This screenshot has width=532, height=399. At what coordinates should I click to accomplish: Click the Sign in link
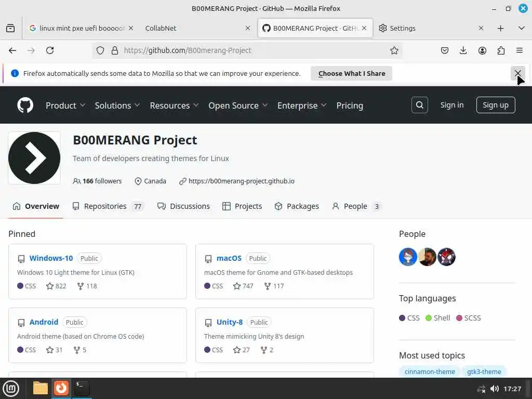[451, 105]
